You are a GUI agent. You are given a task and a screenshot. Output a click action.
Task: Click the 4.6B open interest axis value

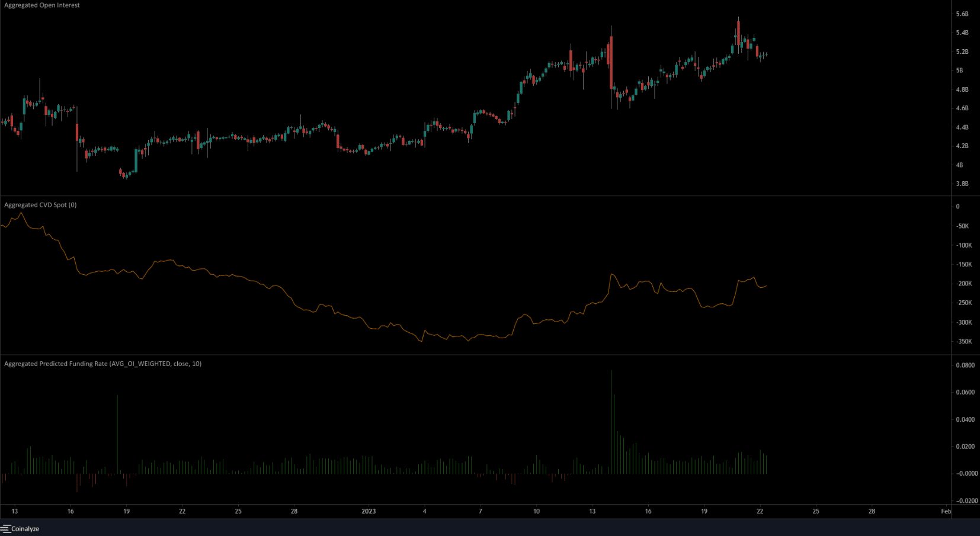coord(962,108)
